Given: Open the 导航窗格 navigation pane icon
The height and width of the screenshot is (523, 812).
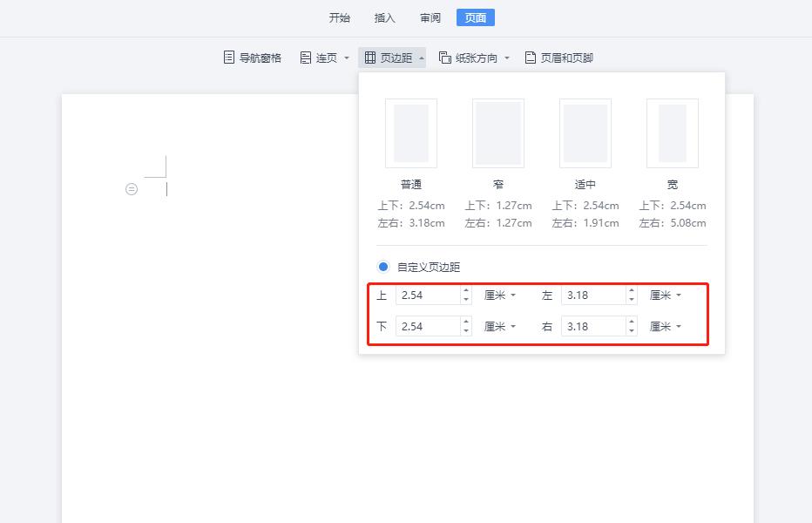Looking at the screenshot, I should (229, 58).
